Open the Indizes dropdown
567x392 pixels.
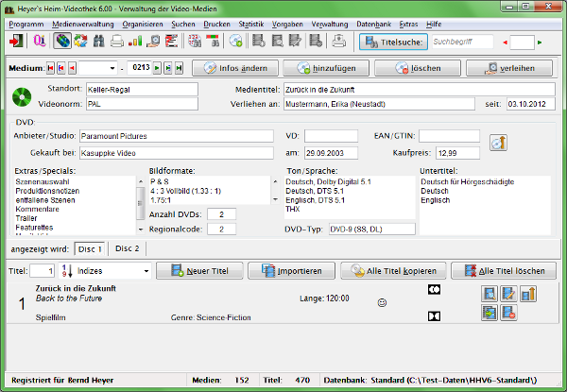point(145,271)
